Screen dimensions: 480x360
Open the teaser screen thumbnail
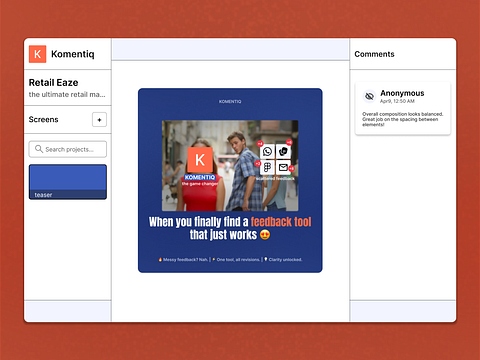tap(68, 182)
